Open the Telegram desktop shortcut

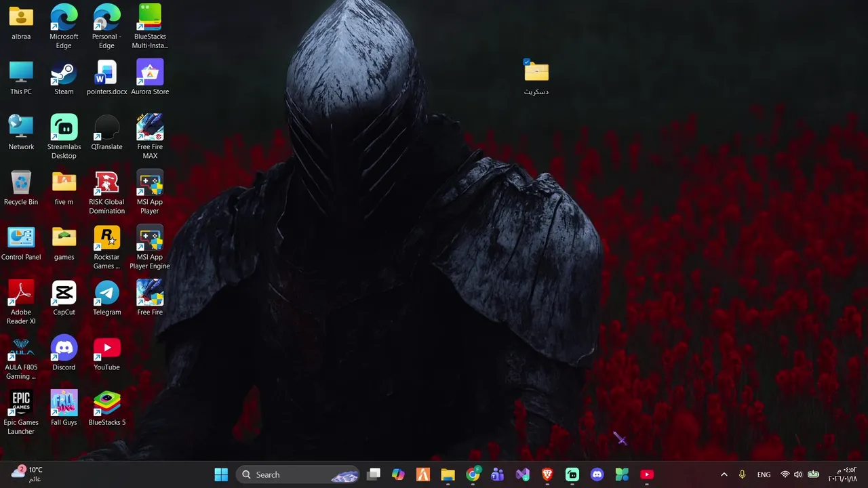tap(106, 298)
